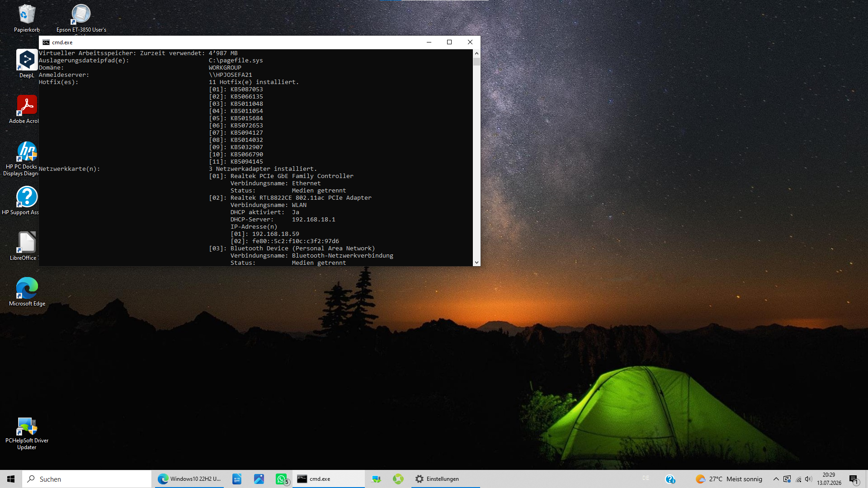Open the Photos app in the taskbar
This screenshot has height=488, width=868.
click(259, 479)
